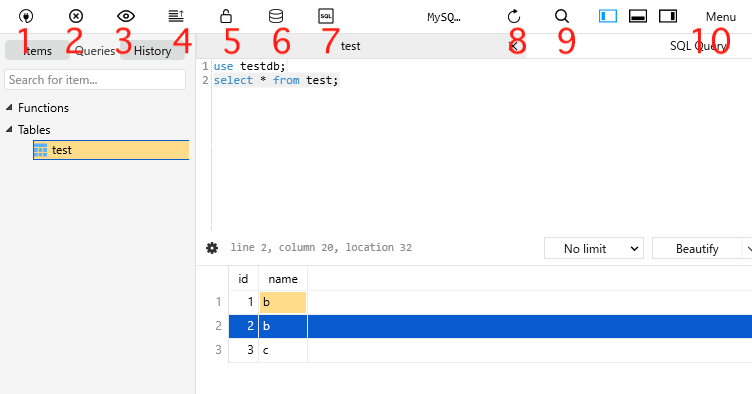Switch to the Items tab

click(37, 50)
